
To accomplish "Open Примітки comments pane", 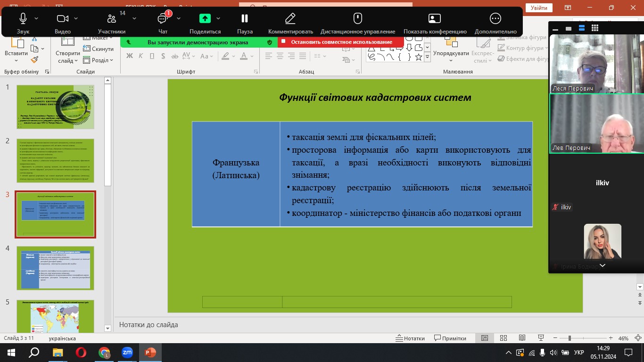I will pos(450,338).
